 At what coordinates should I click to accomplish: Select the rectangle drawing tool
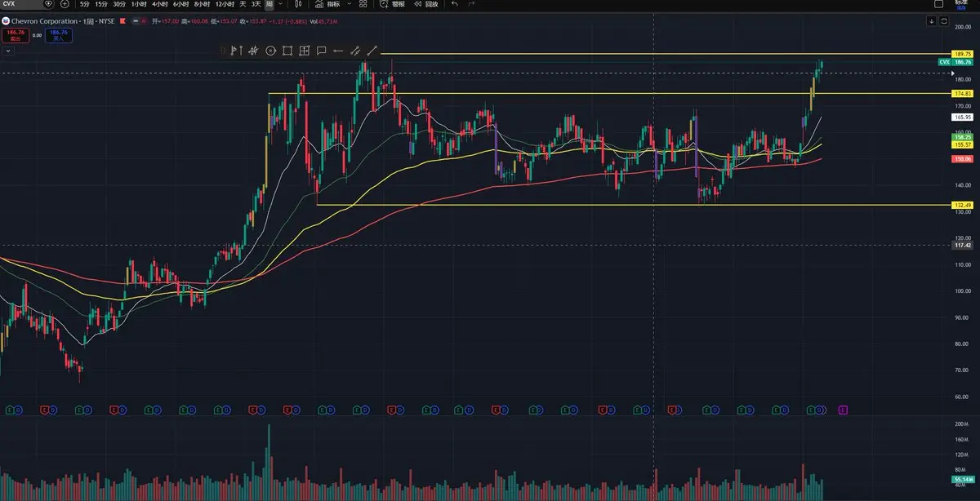click(287, 51)
